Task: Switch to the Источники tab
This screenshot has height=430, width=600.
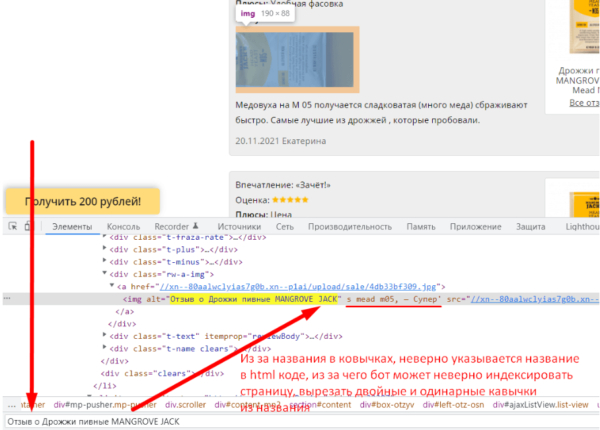Action: pyautogui.click(x=239, y=226)
